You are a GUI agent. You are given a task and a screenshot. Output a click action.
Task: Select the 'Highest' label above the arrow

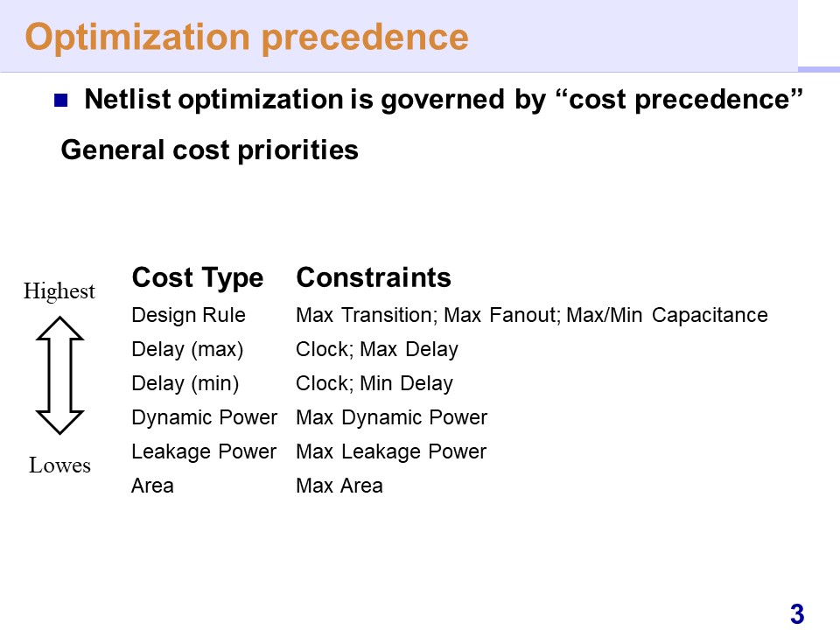coord(59,291)
